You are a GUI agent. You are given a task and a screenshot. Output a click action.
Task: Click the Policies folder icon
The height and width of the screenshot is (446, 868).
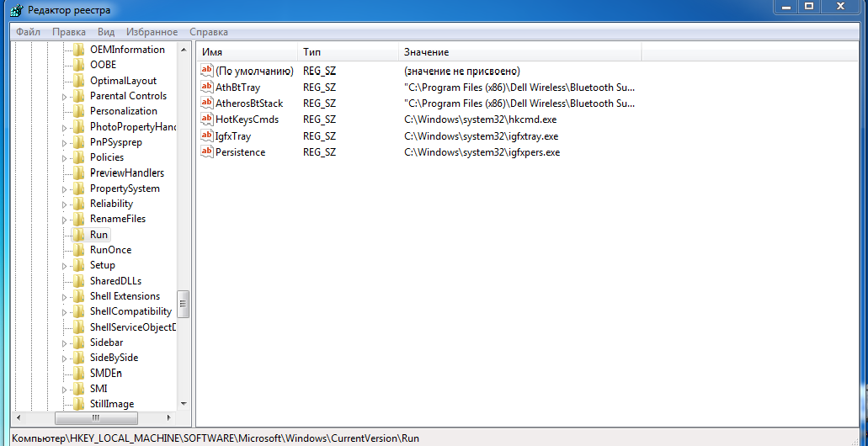tap(78, 157)
